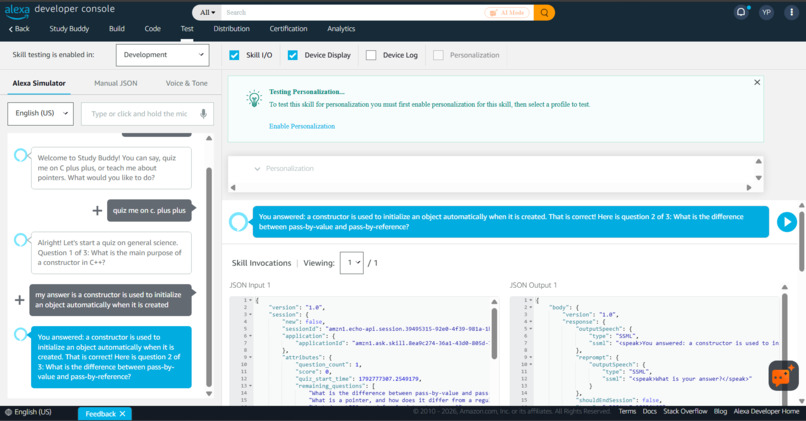Click the microphone icon in utterance field
Screen dimensions: 806x421
click(204, 114)
